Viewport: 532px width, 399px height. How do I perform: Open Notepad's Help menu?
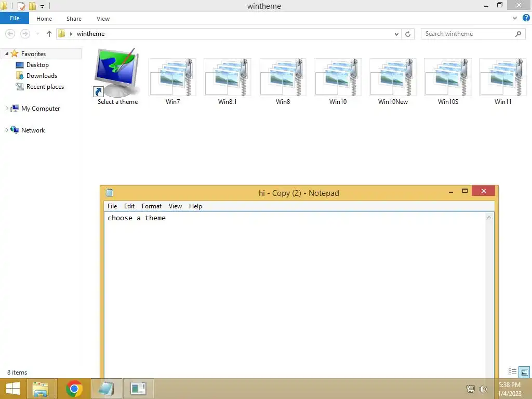(195, 206)
